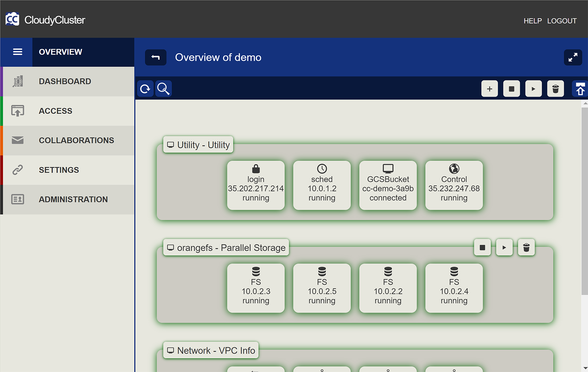The width and height of the screenshot is (588, 372).
Task: Open the search magnifier tool
Action: click(x=164, y=89)
